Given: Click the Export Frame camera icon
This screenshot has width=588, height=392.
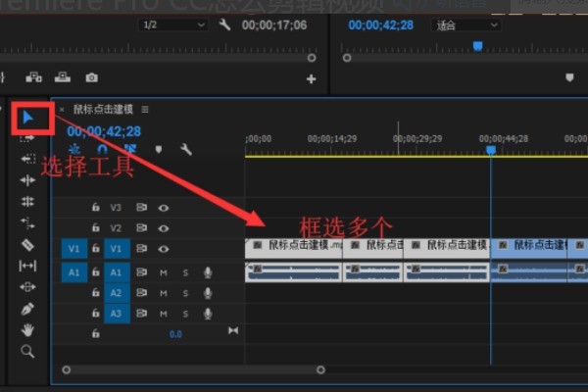Looking at the screenshot, I should point(91,77).
